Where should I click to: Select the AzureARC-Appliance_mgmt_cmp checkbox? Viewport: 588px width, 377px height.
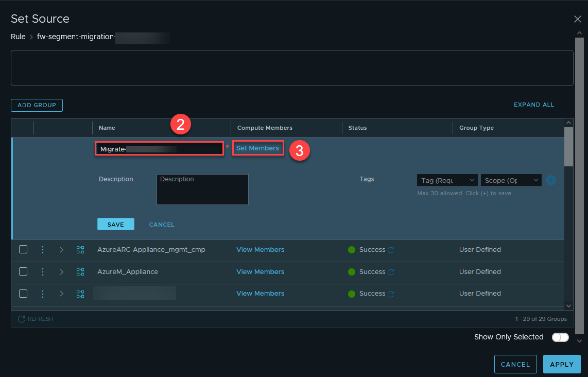click(x=23, y=250)
